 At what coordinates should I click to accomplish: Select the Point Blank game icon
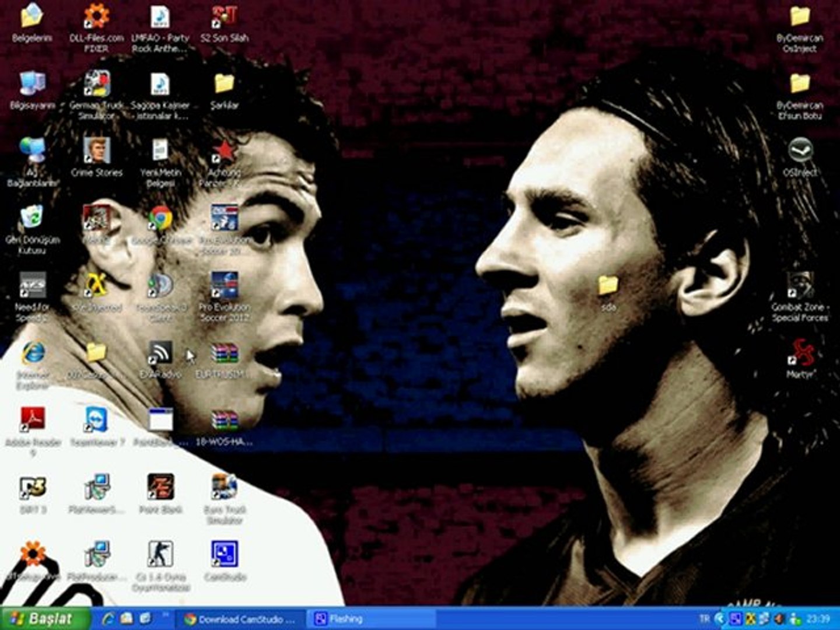pos(160,488)
